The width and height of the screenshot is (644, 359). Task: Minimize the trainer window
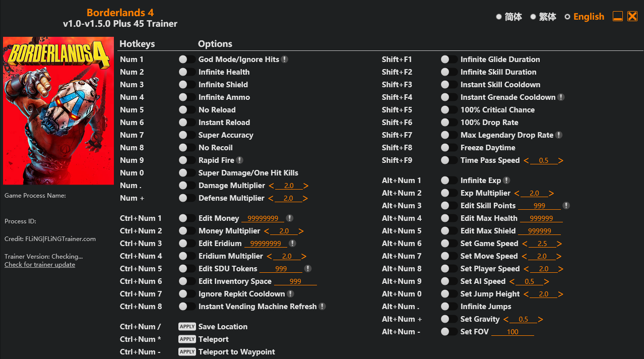click(x=618, y=16)
